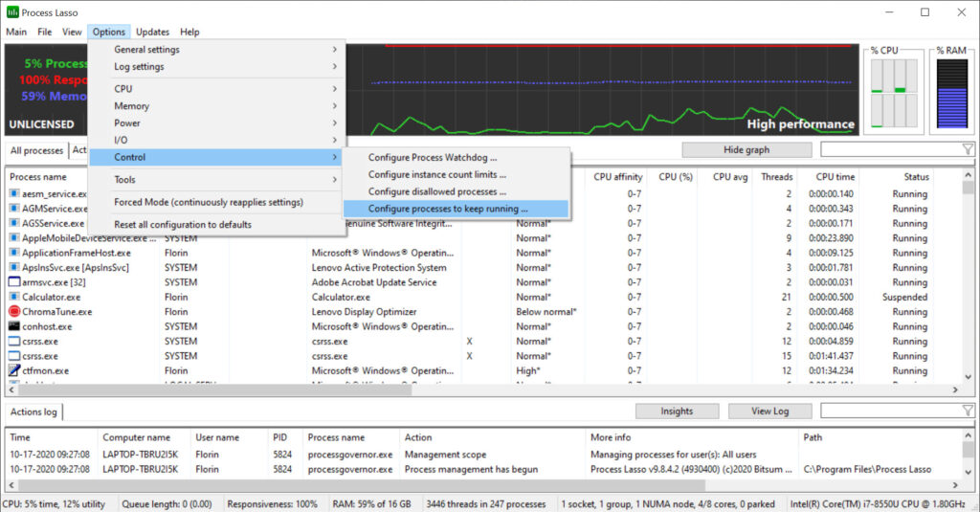Screen dimensions: 980x512
Task: Expand the CPU options submenu
Action: point(217,89)
